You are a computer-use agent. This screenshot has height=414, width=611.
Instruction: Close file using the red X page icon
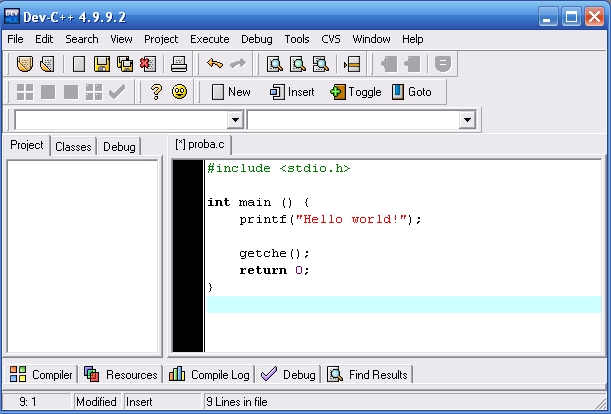coord(148,64)
